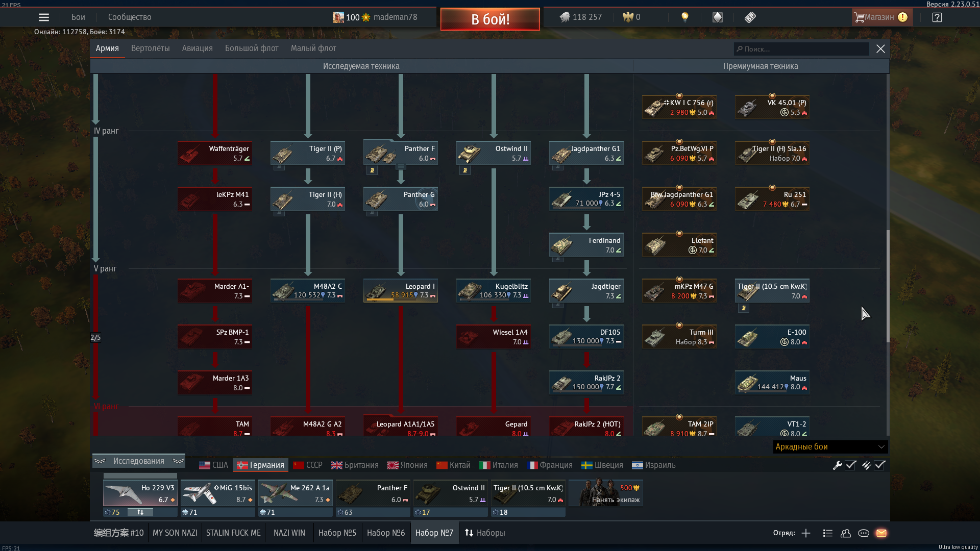
Task: Select preset MY SON NAZI
Action: (175, 533)
